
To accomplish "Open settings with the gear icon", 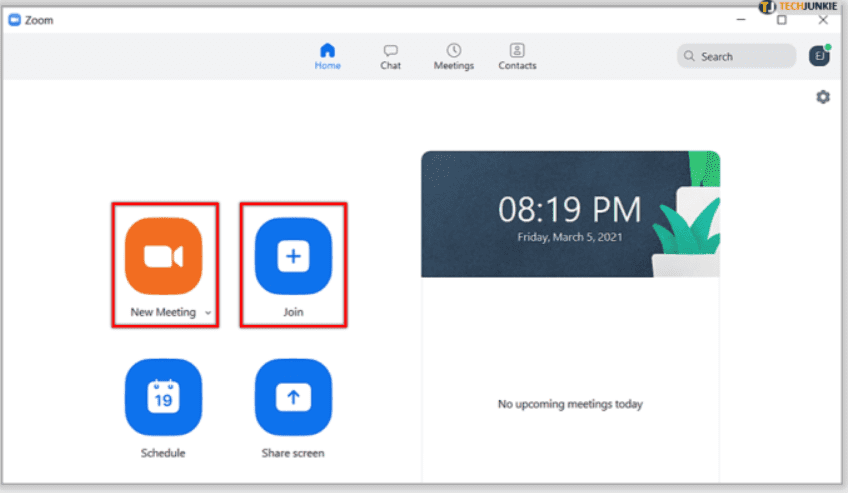I will [x=823, y=97].
